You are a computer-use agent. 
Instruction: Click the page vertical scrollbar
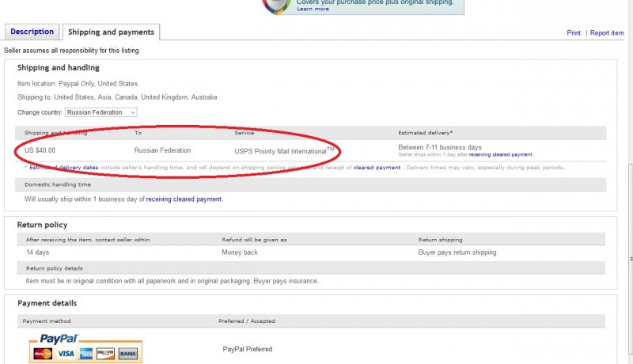point(630,258)
